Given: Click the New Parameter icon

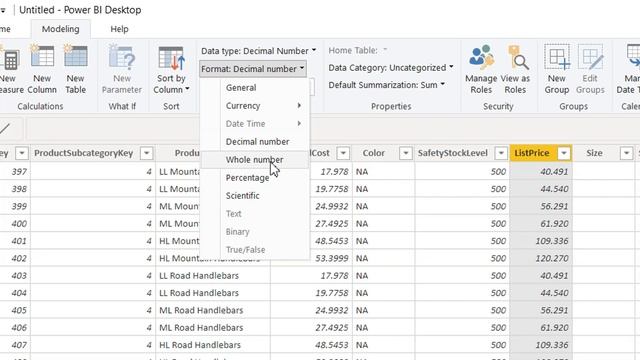Looking at the screenshot, I should (122, 57).
